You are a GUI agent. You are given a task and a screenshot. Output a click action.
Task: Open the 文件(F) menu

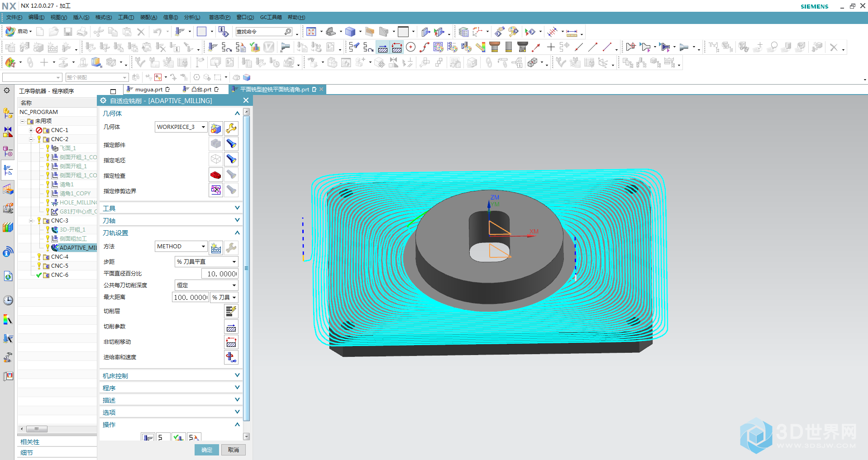(14, 17)
